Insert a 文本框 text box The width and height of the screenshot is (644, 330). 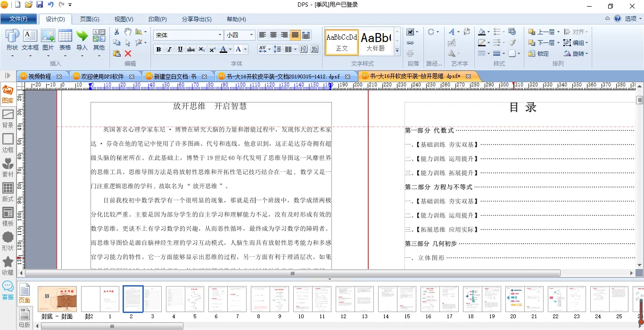30,41
